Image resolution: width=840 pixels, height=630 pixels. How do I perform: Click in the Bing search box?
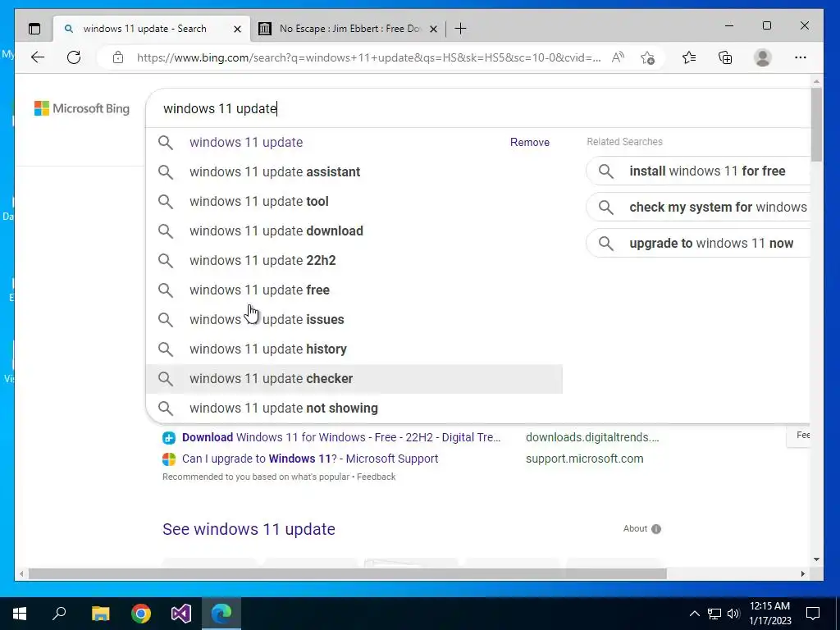[477, 108]
